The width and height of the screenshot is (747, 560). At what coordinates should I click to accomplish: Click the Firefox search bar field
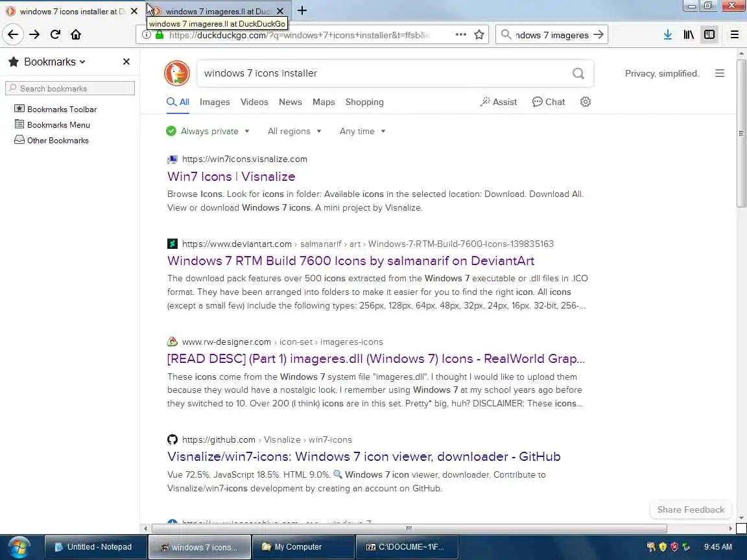coord(552,35)
